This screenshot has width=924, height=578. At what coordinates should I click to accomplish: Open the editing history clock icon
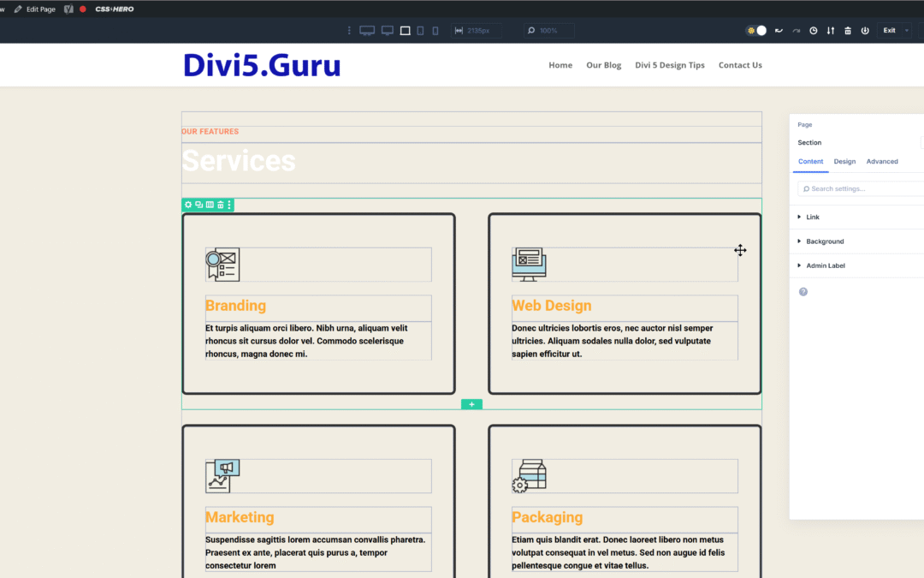[x=813, y=31]
